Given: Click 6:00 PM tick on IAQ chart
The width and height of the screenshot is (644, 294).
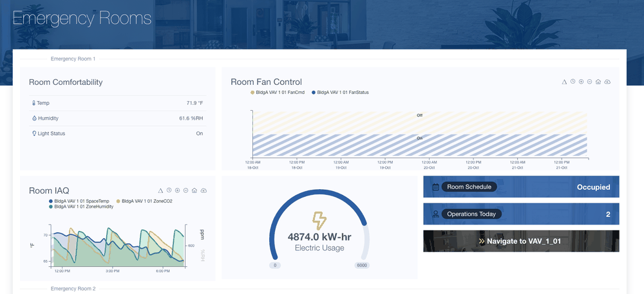Looking at the screenshot, I should [163, 271].
